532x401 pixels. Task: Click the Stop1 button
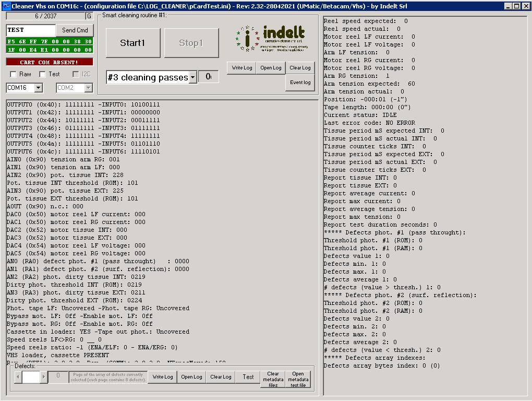point(191,43)
